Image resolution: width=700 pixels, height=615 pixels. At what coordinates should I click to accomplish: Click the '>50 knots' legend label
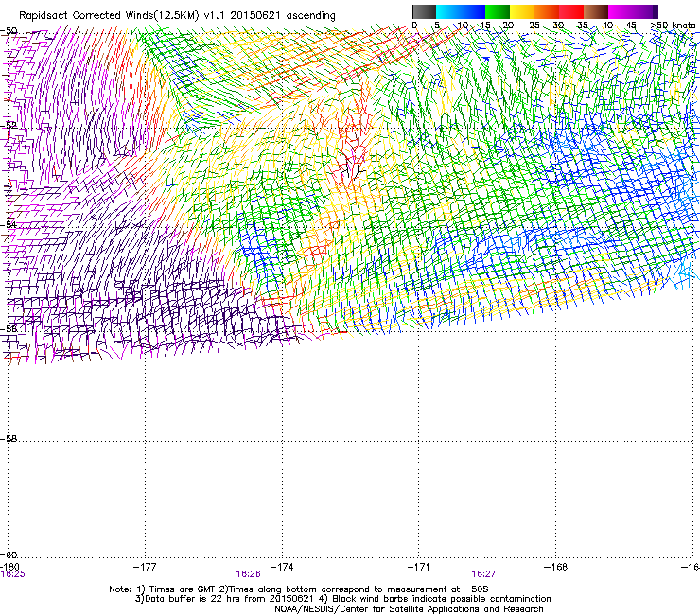coord(673,26)
